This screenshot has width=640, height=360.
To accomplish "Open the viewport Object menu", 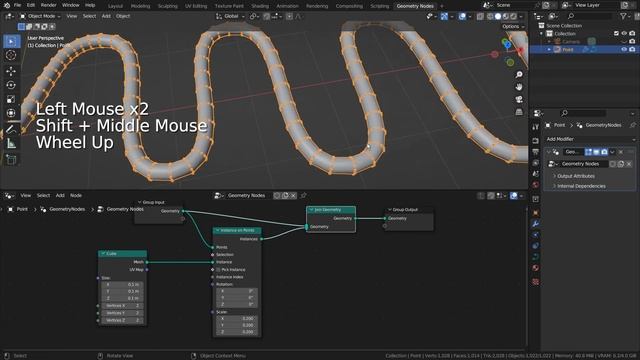I will (x=122, y=16).
